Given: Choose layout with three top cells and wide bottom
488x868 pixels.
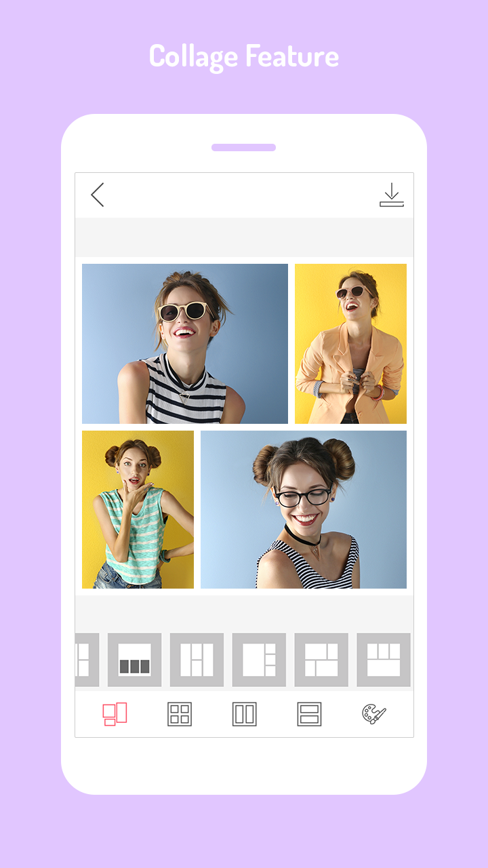Looking at the screenshot, I should 384,660.
